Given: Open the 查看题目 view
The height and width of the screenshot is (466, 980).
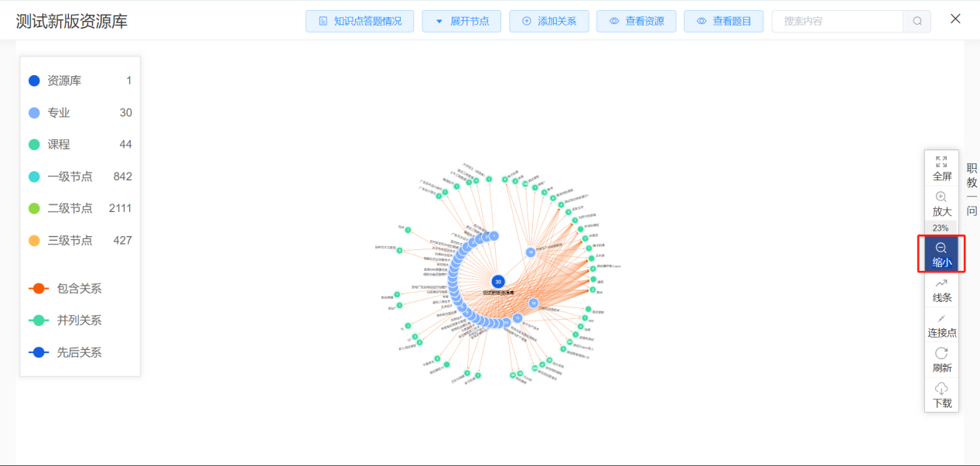Looking at the screenshot, I should (724, 22).
